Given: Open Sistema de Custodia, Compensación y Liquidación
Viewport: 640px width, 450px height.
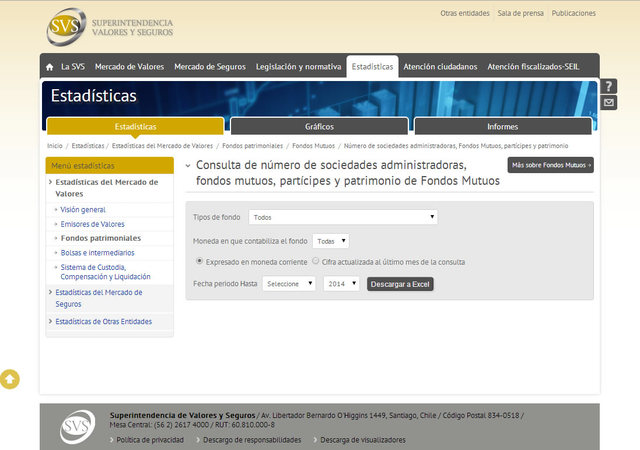Looking at the screenshot, I should pos(105,272).
